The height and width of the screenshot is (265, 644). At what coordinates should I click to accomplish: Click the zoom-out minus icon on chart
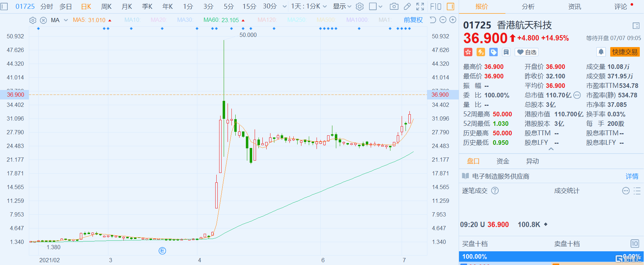tap(443, 20)
